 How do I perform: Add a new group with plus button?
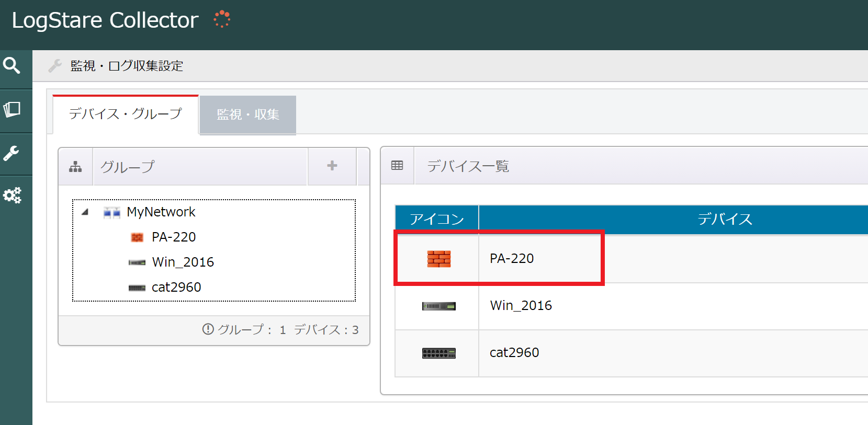[x=332, y=166]
